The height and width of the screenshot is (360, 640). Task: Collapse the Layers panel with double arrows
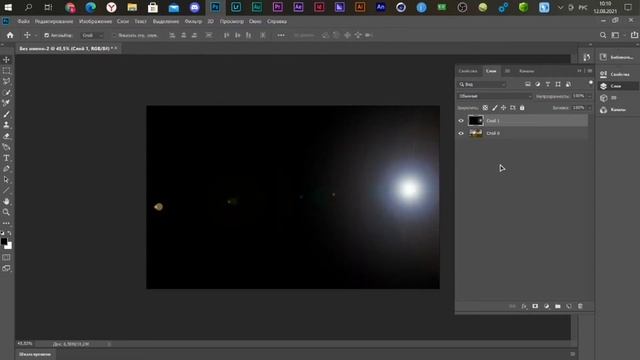pos(579,71)
